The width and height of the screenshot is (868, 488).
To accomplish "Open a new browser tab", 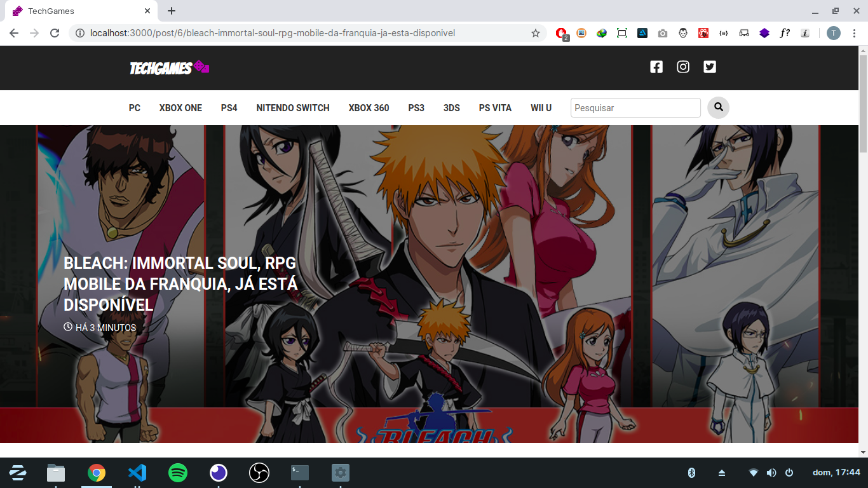I will tap(172, 11).
